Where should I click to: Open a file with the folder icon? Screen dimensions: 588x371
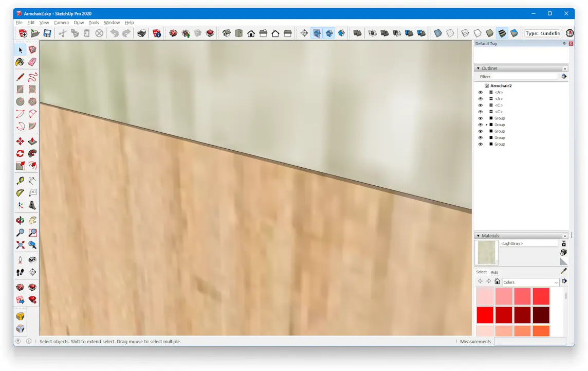pyautogui.click(x=35, y=33)
